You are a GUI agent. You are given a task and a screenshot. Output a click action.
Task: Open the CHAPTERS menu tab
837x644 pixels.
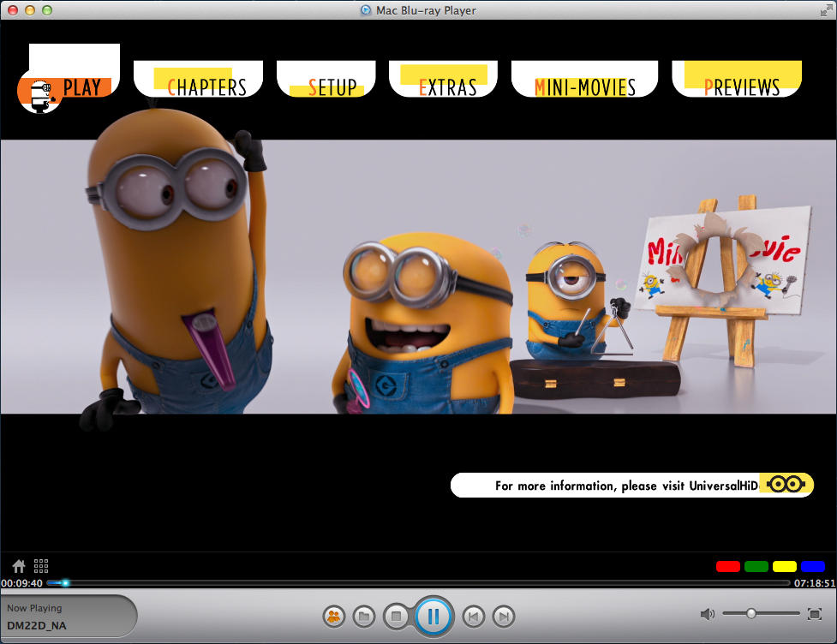[x=206, y=87]
